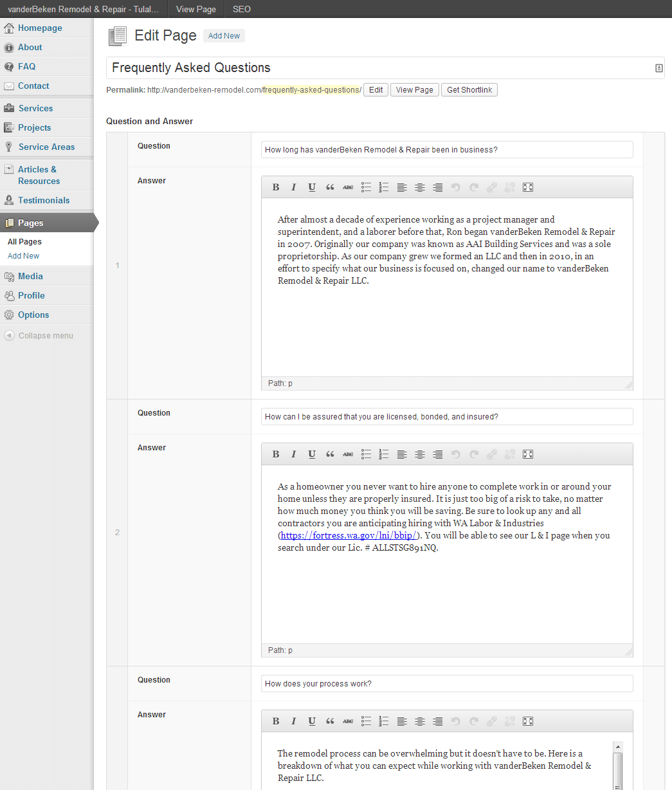Click the icon at right of title field

click(659, 68)
